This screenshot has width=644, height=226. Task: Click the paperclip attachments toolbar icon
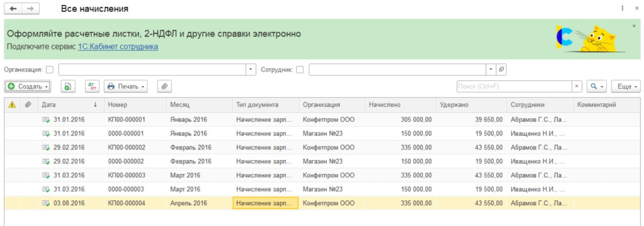click(x=164, y=87)
